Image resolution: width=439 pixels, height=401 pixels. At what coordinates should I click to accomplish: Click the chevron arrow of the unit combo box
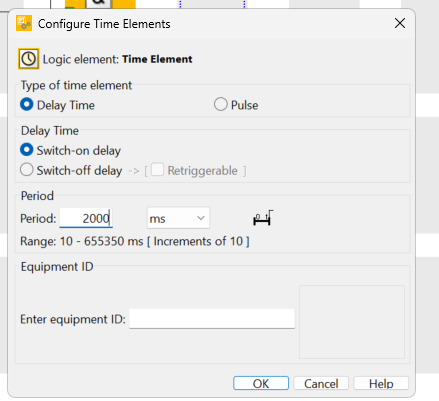(201, 218)
